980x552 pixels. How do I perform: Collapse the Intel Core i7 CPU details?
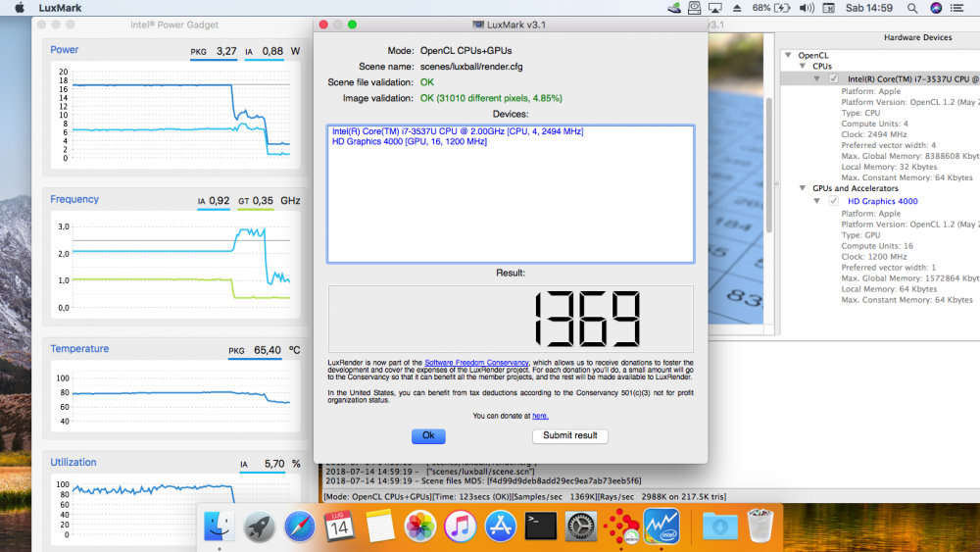pyautogui.click(x=817, y=78)
